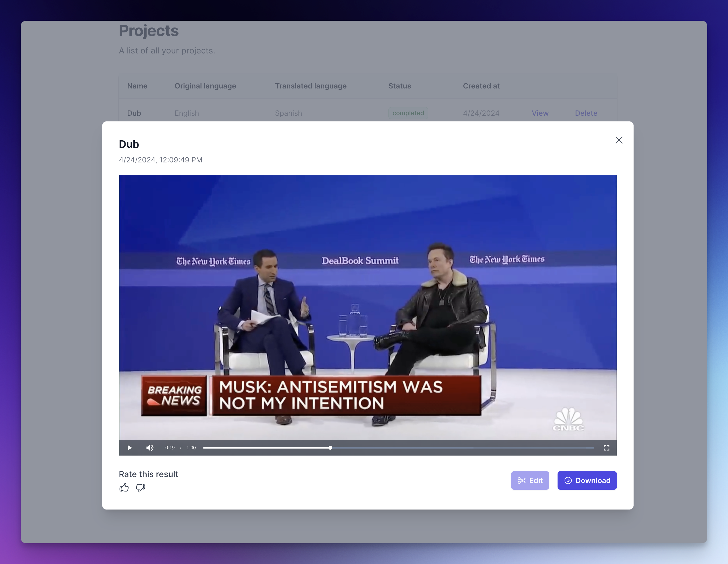
Task: Download the dubbed video
Action: [x=587, y=480]
